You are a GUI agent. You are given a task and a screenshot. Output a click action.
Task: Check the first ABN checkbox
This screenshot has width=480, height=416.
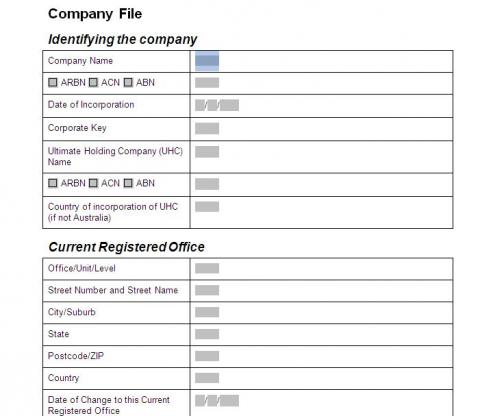tap(128, 82)
